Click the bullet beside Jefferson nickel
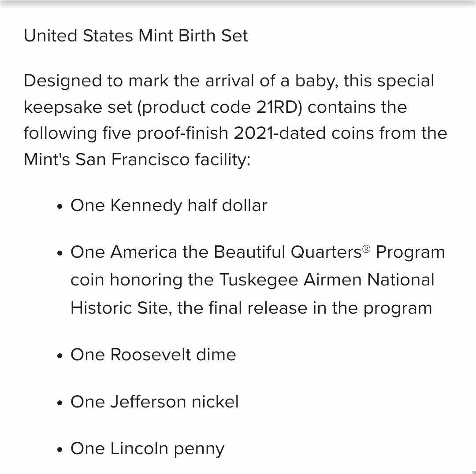This screenshot has width=476, height=474. click(x=59, y=403)
